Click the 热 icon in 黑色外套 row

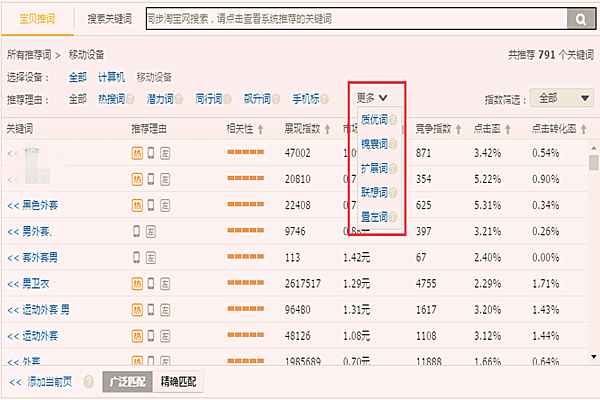click(137, 206)
